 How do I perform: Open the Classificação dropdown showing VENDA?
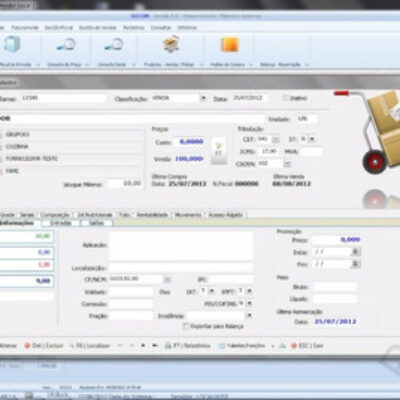coord(203,98)
